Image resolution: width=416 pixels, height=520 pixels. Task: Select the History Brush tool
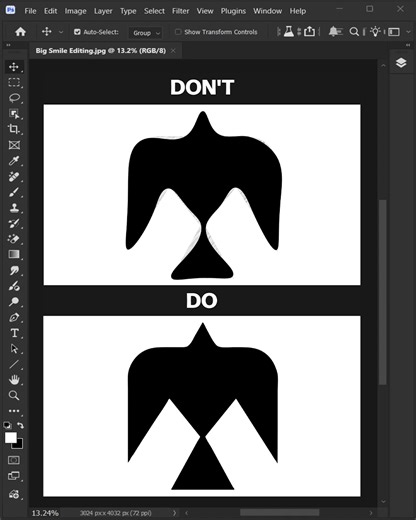click(x=14, y=223)
